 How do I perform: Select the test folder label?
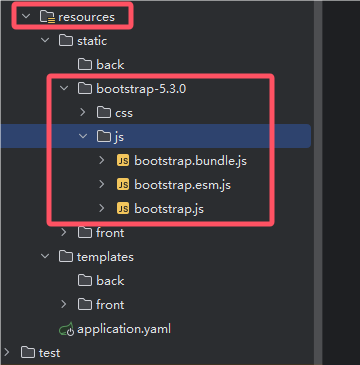[49, 353]
